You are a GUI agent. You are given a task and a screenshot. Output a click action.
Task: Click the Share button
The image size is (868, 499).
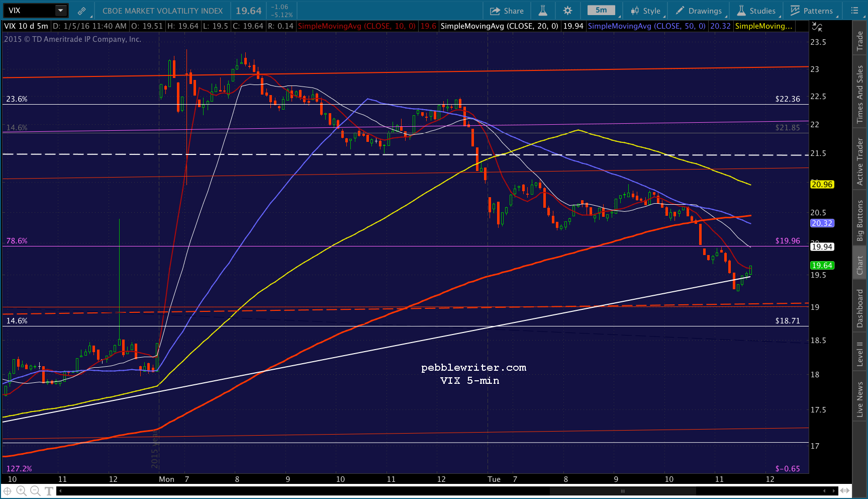coord(507,11)
